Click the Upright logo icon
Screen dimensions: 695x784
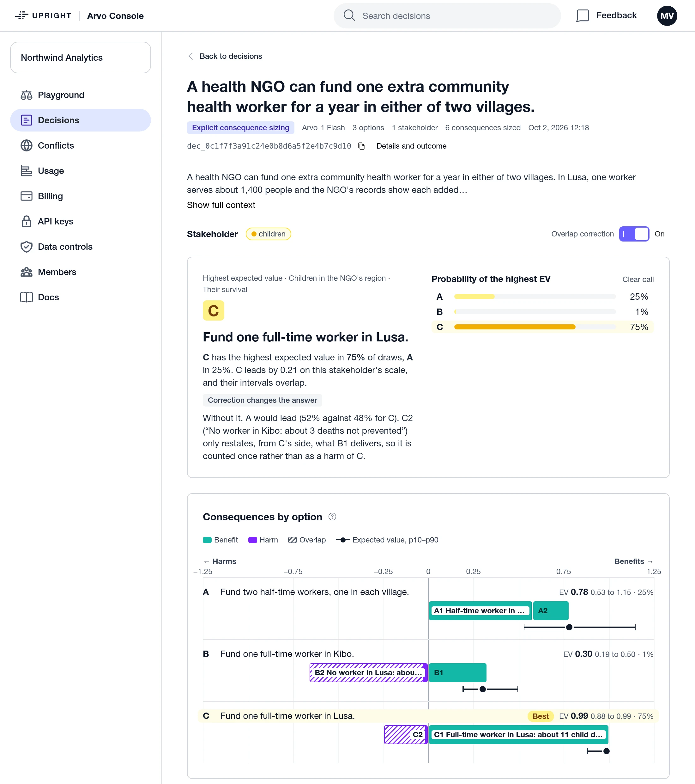tap(22, 15)
